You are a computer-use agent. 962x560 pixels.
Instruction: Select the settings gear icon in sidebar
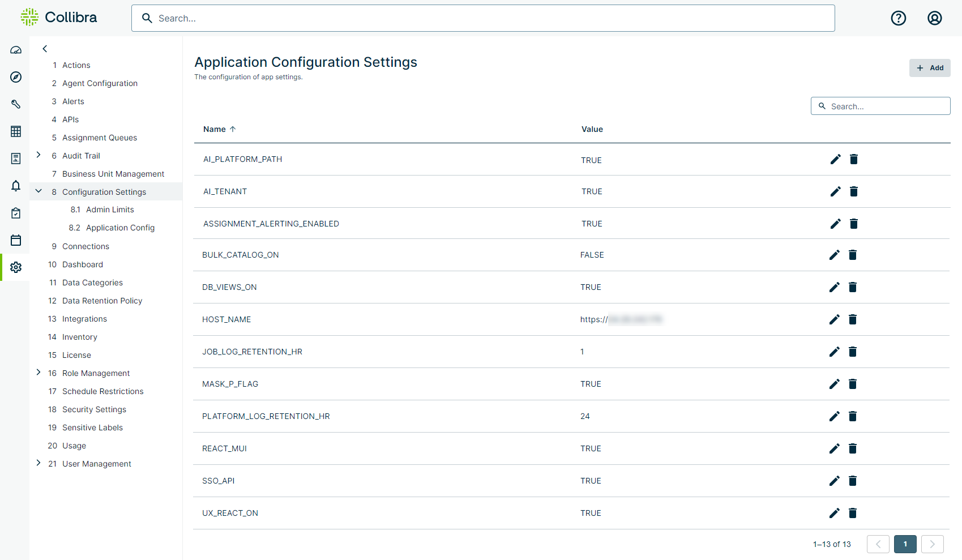pos(16,267)
